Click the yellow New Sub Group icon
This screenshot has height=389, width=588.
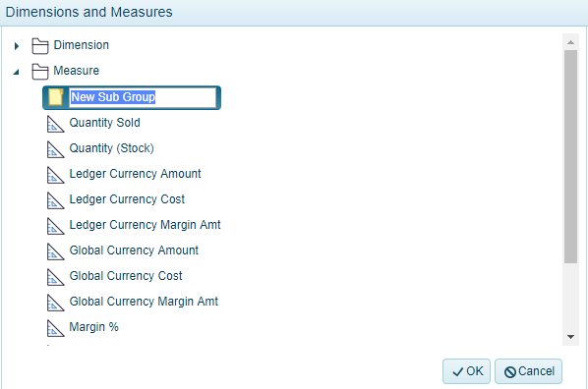tap(56, 97)
